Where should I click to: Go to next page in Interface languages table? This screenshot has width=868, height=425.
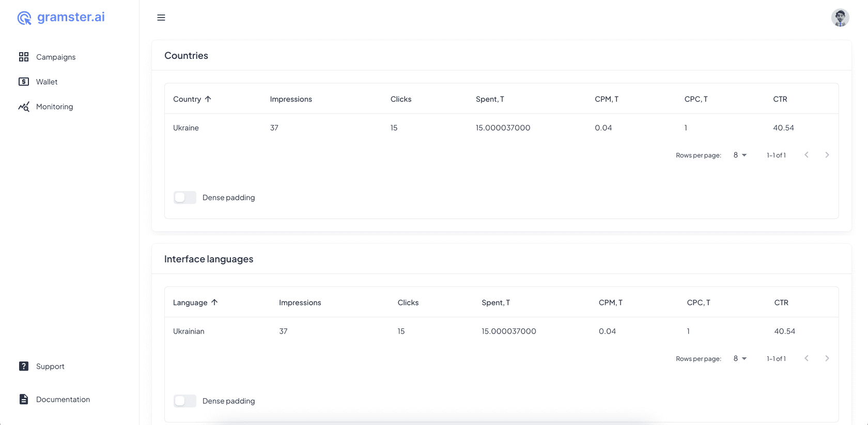click(827, 358)
